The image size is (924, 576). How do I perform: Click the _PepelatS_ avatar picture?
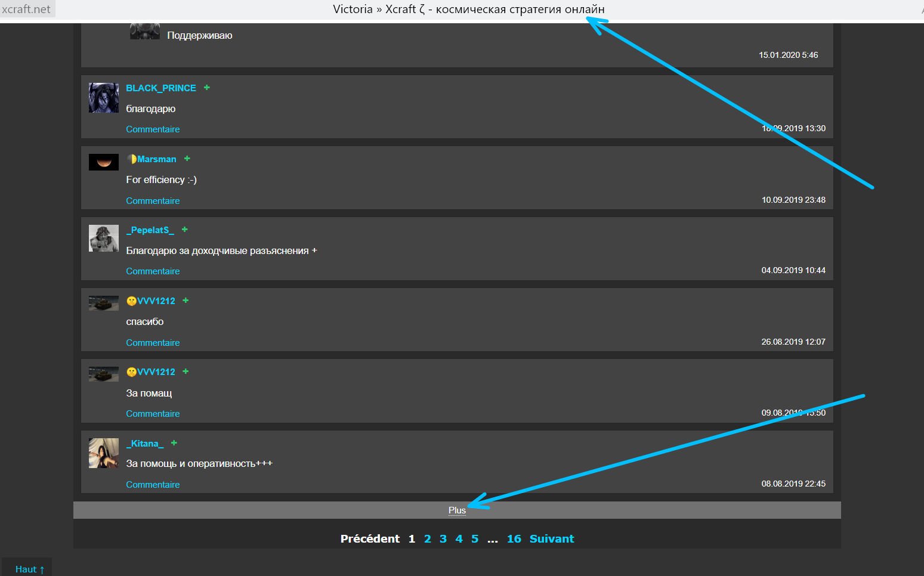point(104,239)
